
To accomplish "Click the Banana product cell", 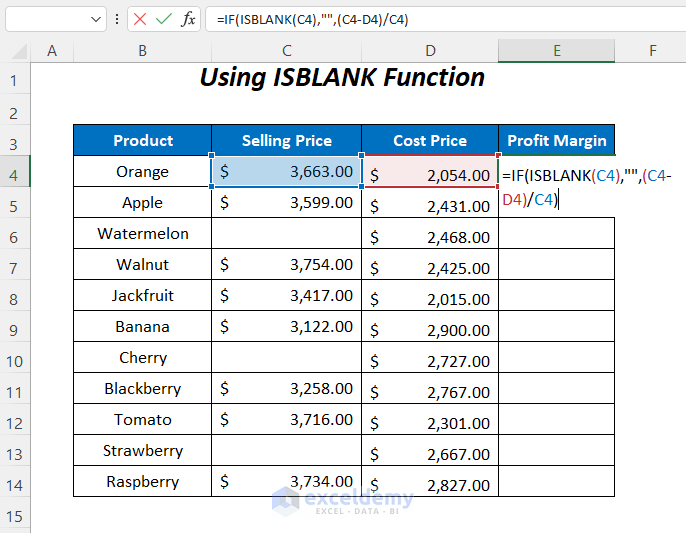I will [143, 326].
